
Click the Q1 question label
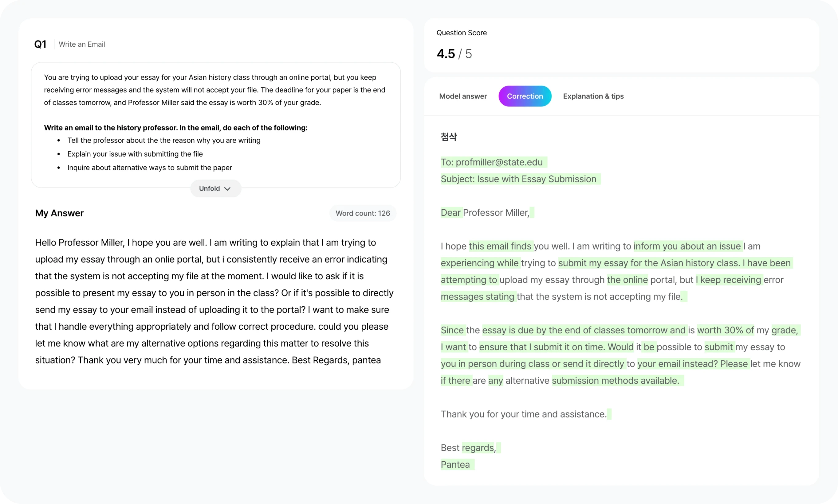(x=40, y=44)
